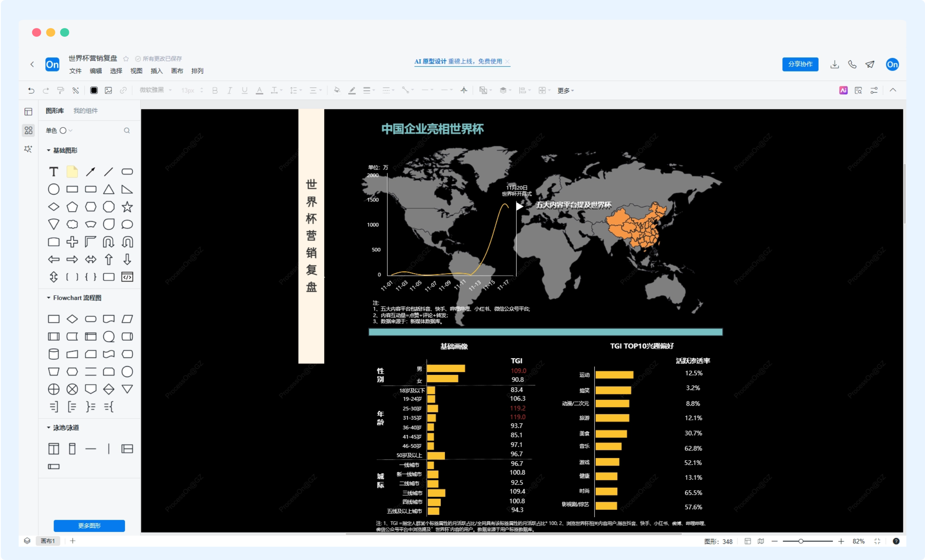Expand the 更多 toolbar dropdown
Screen dimensions: 925x560
tap(565, 91)
